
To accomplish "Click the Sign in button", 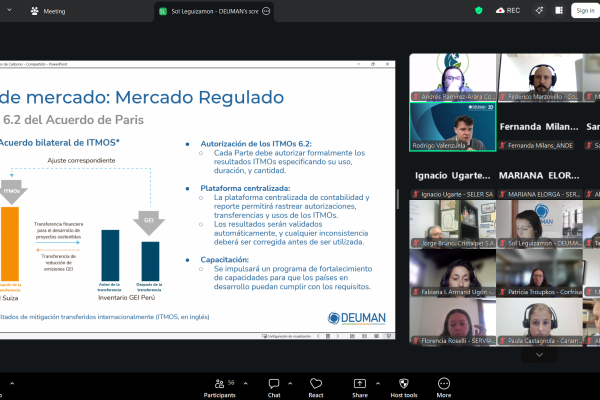I will click(x=585, y=10).
